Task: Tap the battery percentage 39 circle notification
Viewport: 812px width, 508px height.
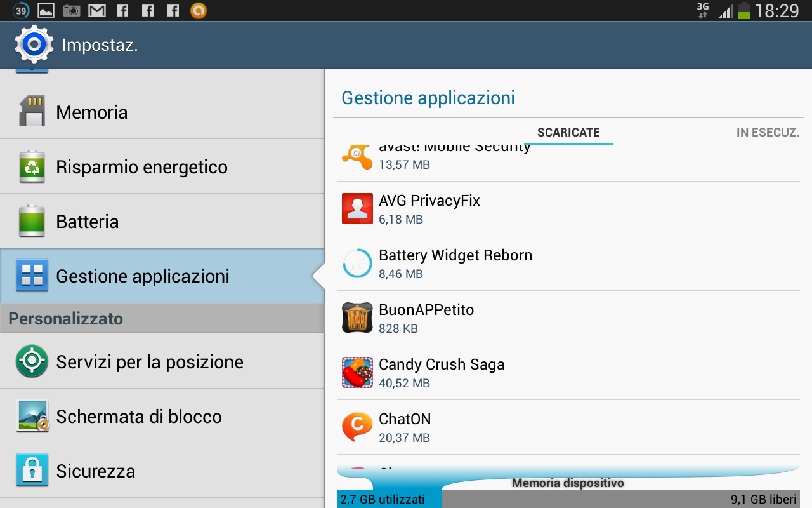Action: [21, 11]
